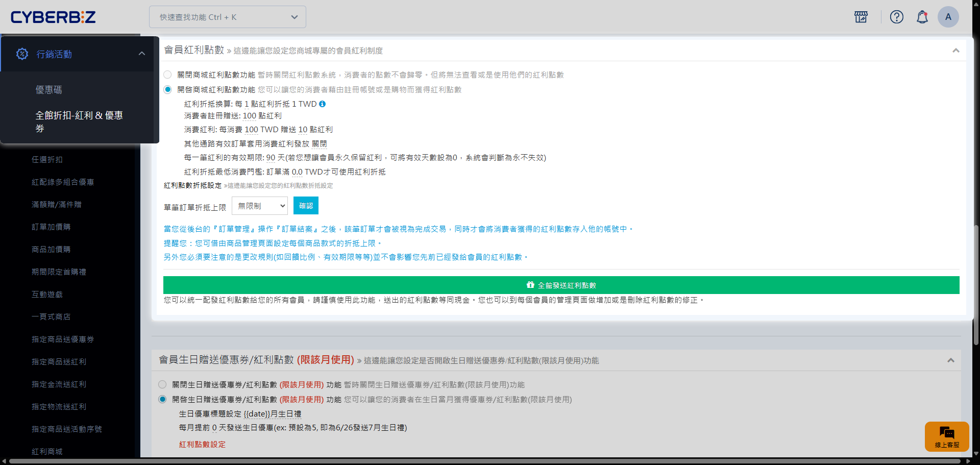Viewport: 980px width, 465px height.
Task: Open the quick function search dropdown
Action: coord(228,17)
